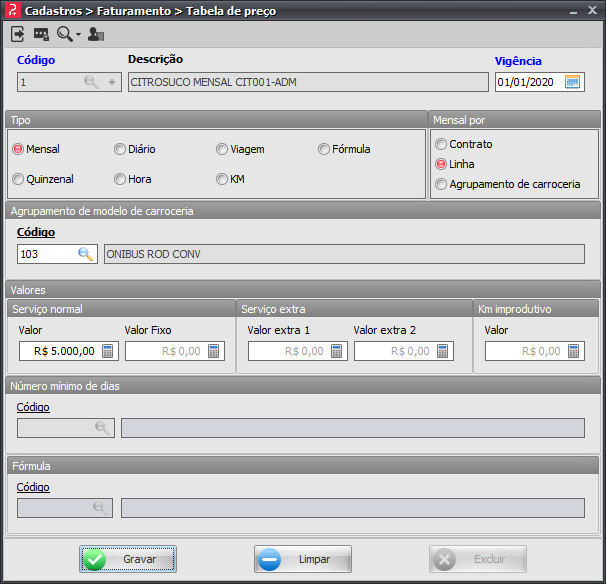606x584 pixels.
Task: Open calculator for Km improdutivo Valor
Action: coord(574,351)
